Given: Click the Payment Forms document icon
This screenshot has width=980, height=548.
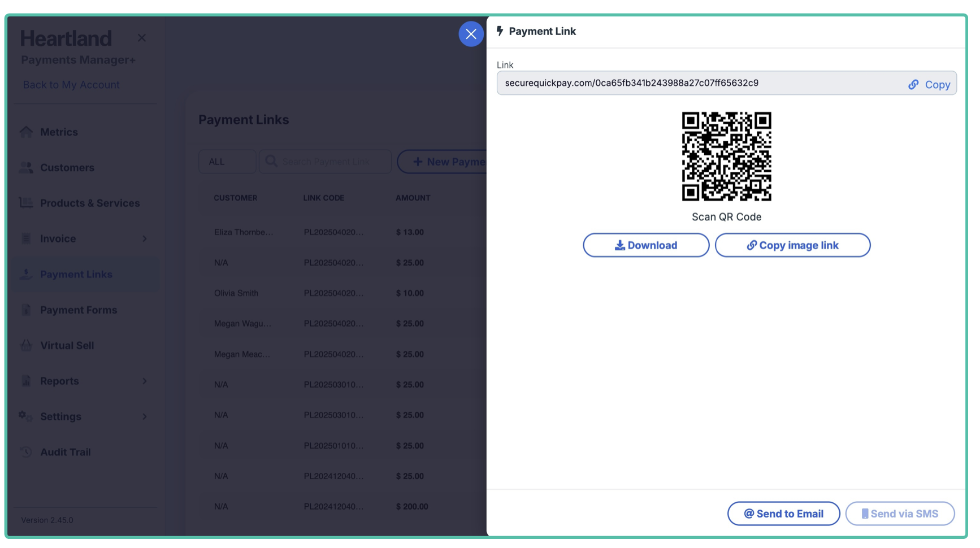Looking at the screenshot, I should click(26, 310).
